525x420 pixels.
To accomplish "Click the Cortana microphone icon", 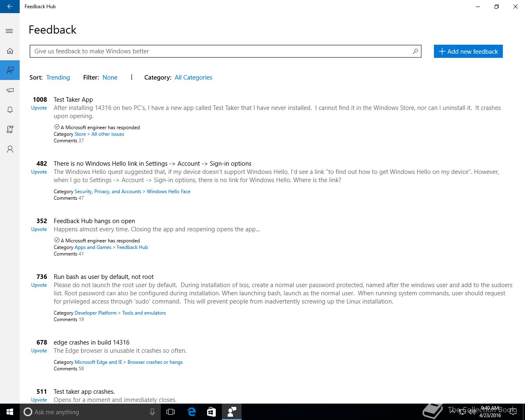I will tap(152, 412).
